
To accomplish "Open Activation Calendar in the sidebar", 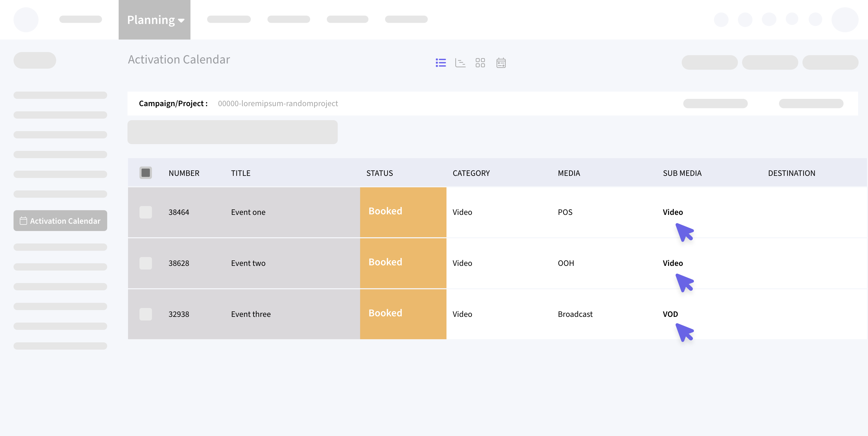I will [x=61, y=221].
